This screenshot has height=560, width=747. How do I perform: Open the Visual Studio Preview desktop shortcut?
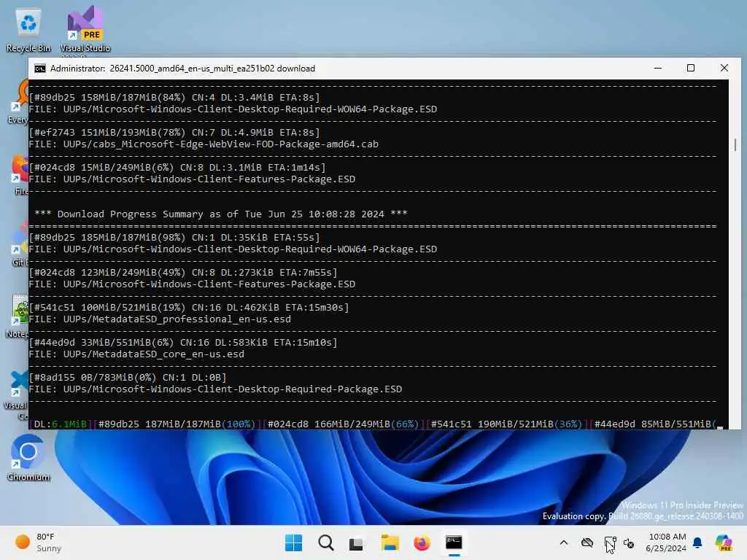[85, 31]
